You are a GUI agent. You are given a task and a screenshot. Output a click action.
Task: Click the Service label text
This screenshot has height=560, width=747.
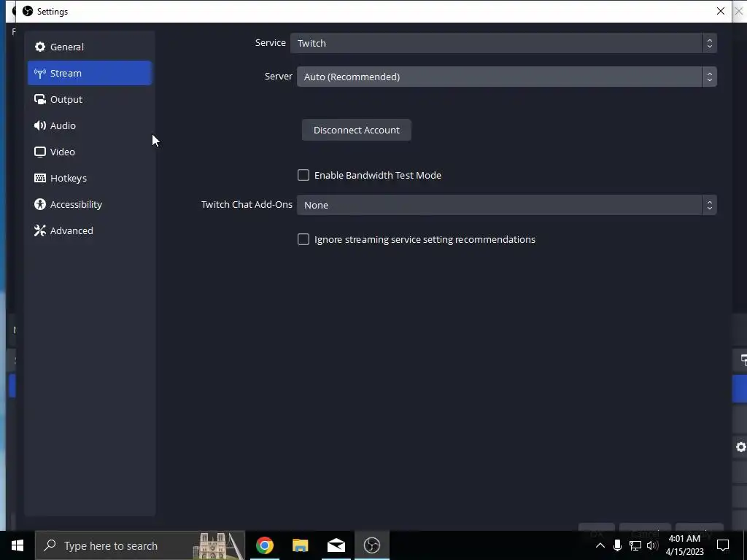pyautogui.click(x=270, y=42)
